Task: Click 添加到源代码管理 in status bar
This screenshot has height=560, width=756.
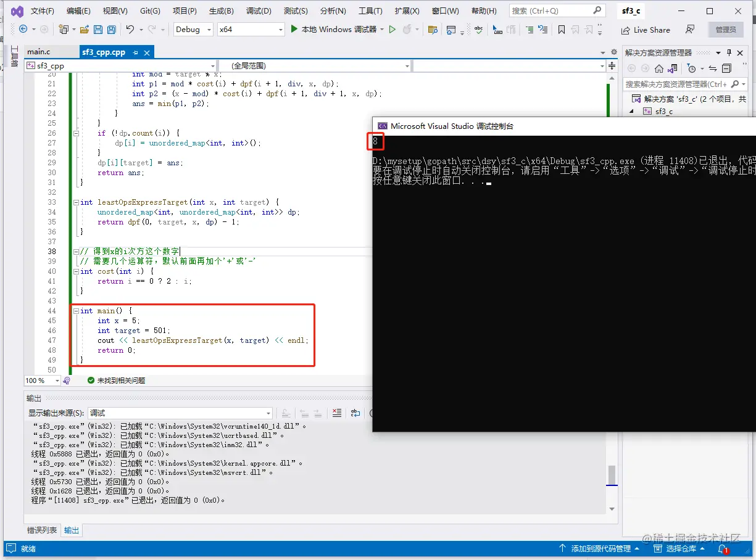Action: (x=601, y=548)
